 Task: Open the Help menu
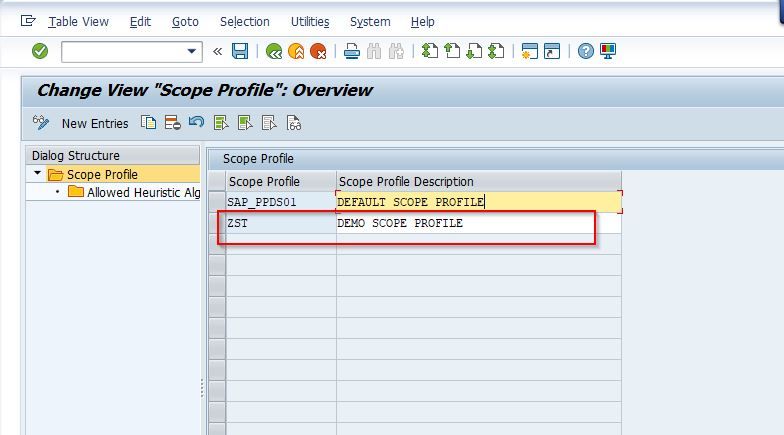coord(422,22)
